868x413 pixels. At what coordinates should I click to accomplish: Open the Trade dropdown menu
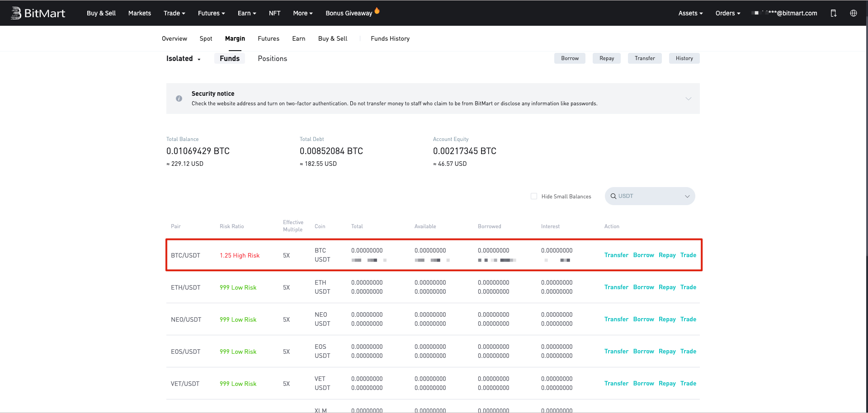click(x=175, y=13)
